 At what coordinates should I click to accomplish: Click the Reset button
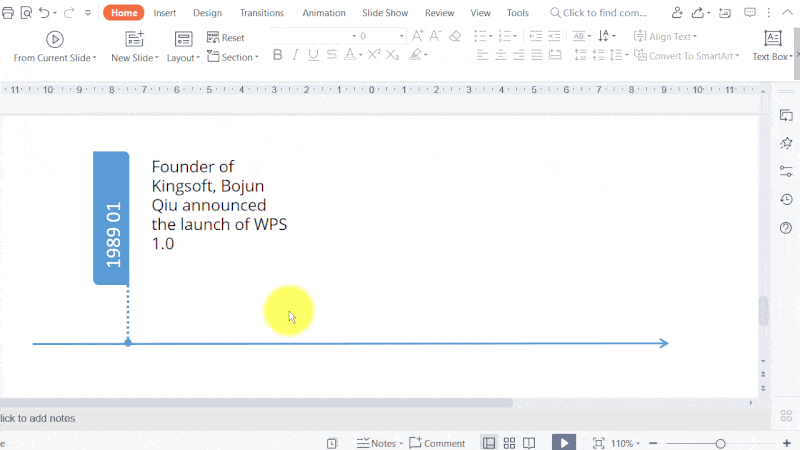[226, 37]
